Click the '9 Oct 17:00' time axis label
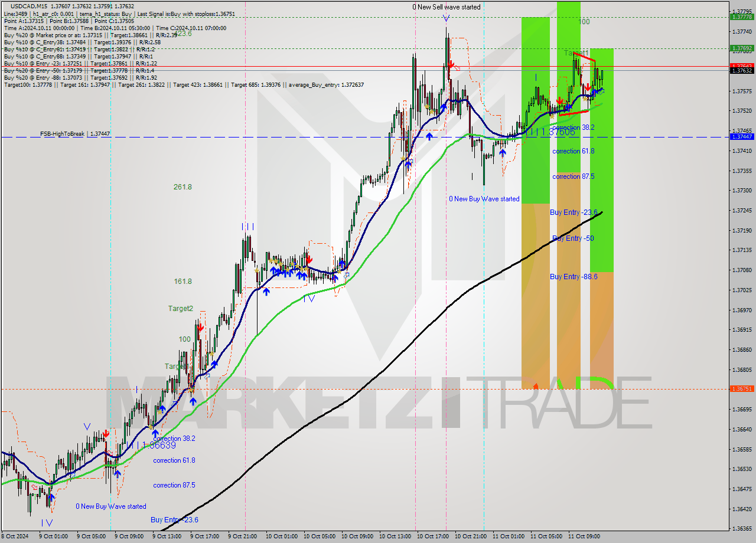The image size is (756, 543). click(204, 537)
